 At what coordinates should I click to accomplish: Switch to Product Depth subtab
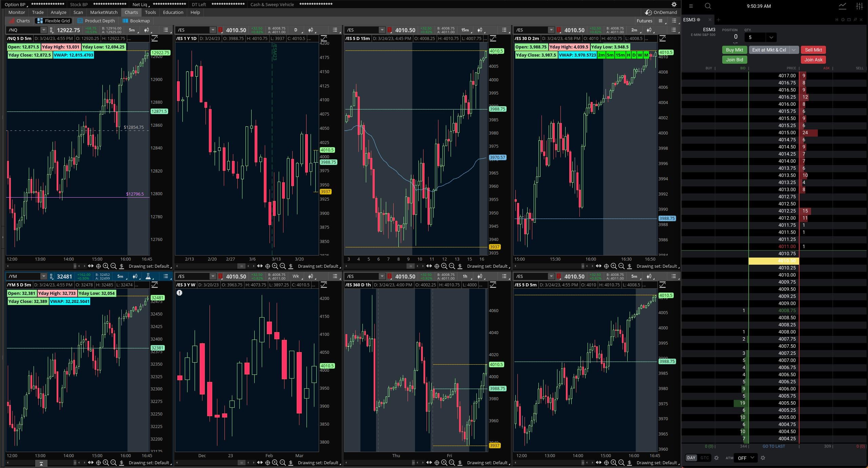pos(96,21)
